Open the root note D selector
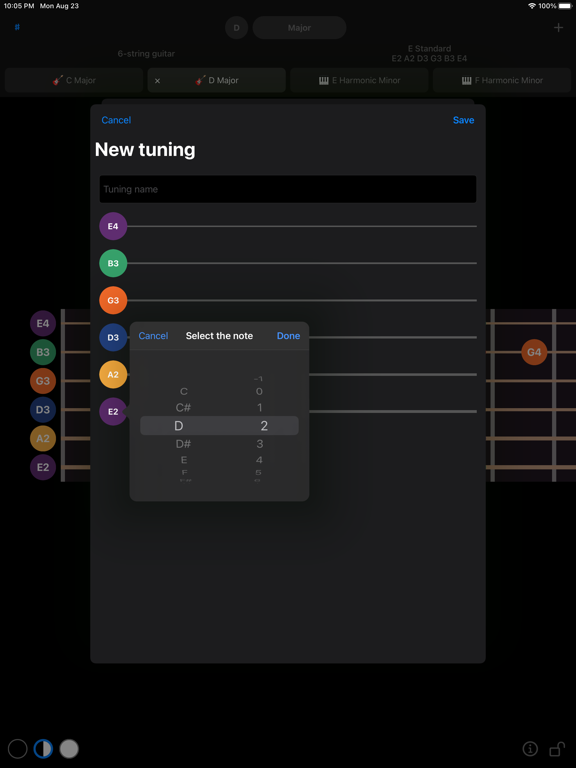 237,28
